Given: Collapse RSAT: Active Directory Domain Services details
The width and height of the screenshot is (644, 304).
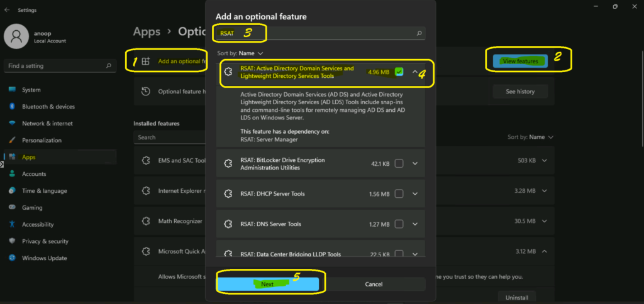Looking at the screenshot, I should coord(415,72).
